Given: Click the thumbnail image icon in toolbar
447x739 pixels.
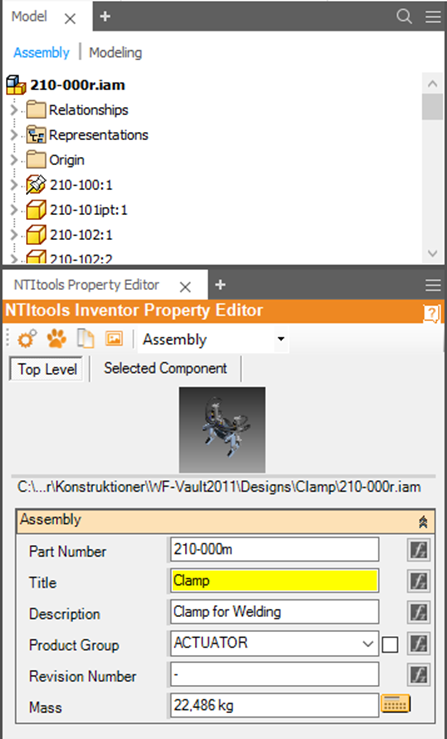Looking at the screenshot, I should (114, 338).
